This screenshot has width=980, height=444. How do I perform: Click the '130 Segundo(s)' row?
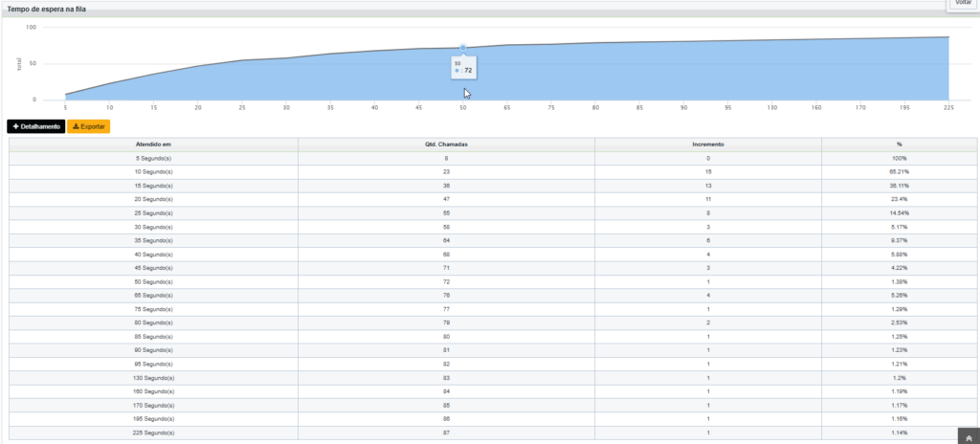pyautogui.click(x=493, y=378)
